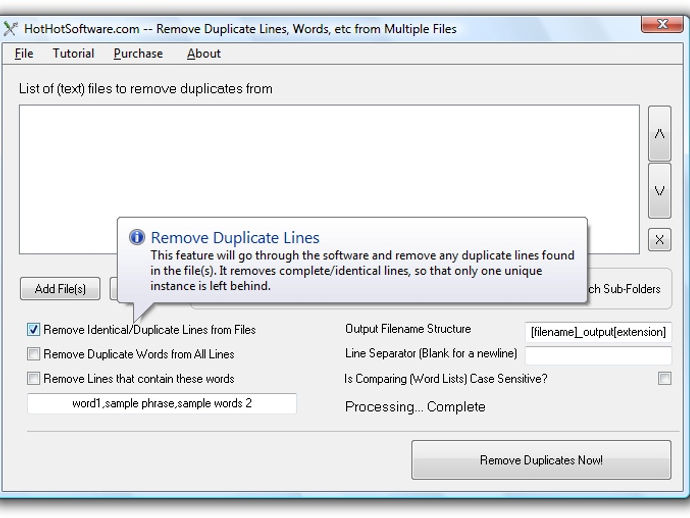
Task: Open the Tutorial menu
Action: click(x=73, y=54)
